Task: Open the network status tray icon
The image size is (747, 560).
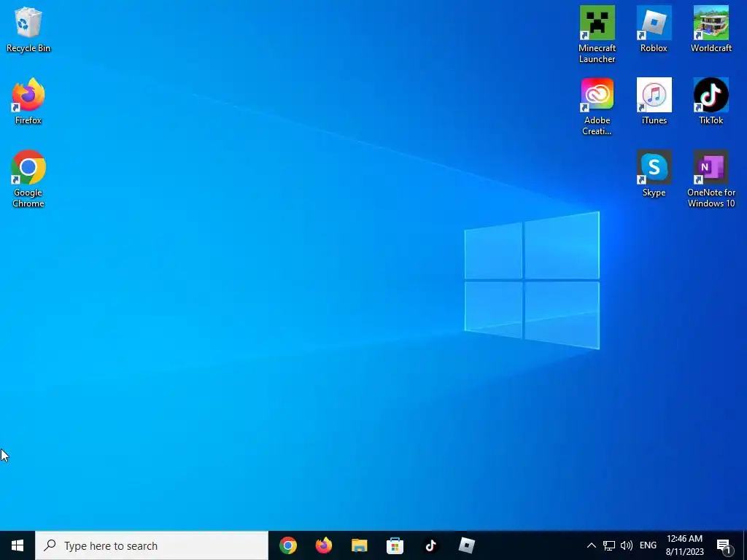Action: tap(609, 545)
